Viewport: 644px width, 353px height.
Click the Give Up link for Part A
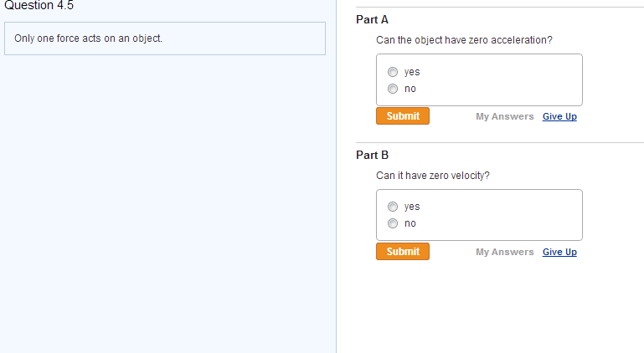[x=559, y=116]
